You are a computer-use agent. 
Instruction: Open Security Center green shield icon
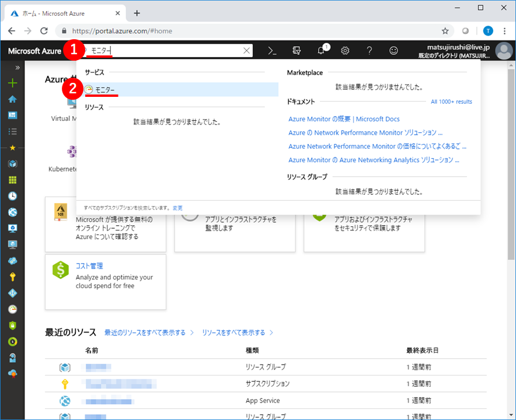pos(12,325)
